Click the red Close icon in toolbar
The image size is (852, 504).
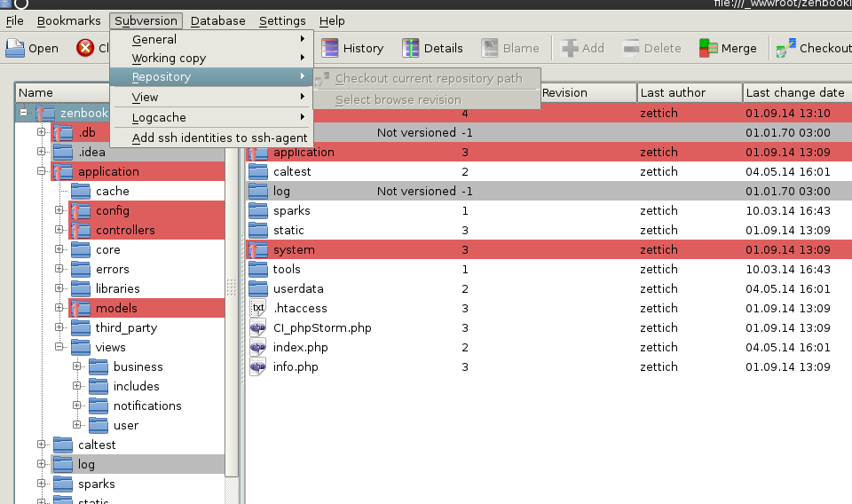(85, 48)
